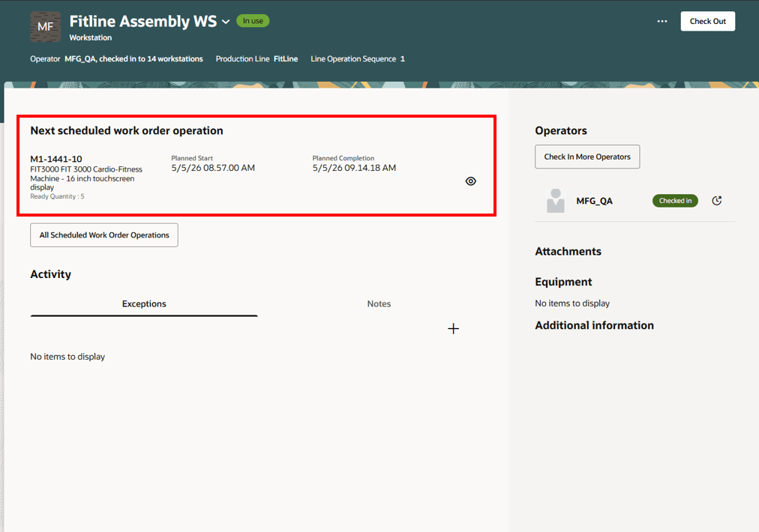Click the Production Line FitLine value
Viewport: 759px width, 532px height.
[x=286, y=59]
